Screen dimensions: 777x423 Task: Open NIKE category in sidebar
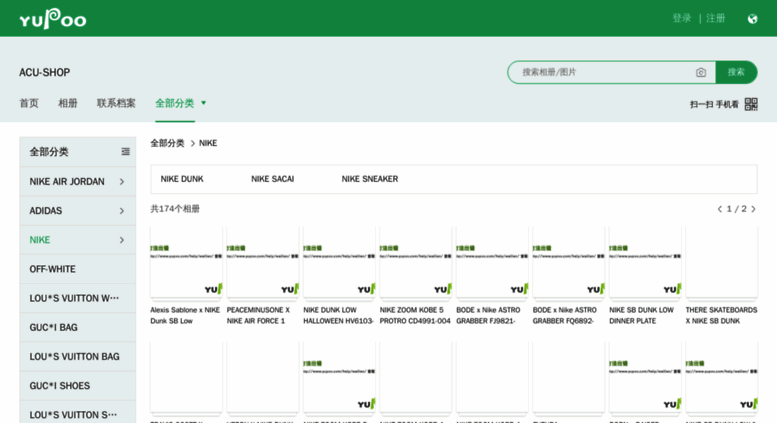pos(40,240)
